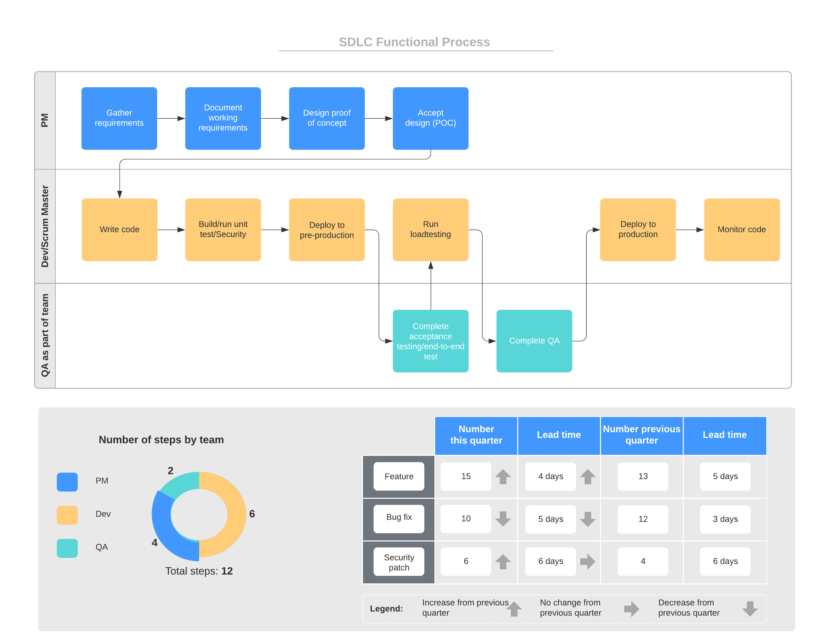Select the orange Dev legend swatch

click(67, 515)
